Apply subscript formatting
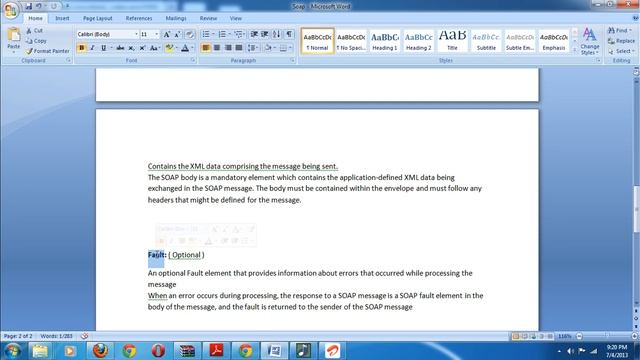This screenshot has height=360, width=640. click(x=131, y=48)
